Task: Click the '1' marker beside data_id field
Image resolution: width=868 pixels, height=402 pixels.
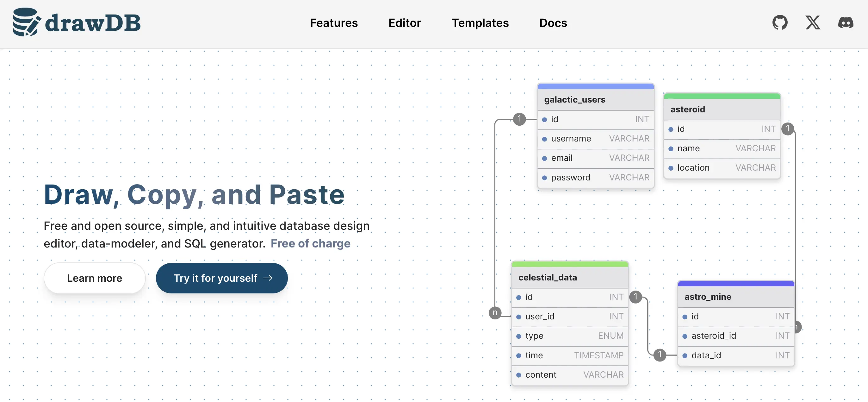Action: pos(660,355)
